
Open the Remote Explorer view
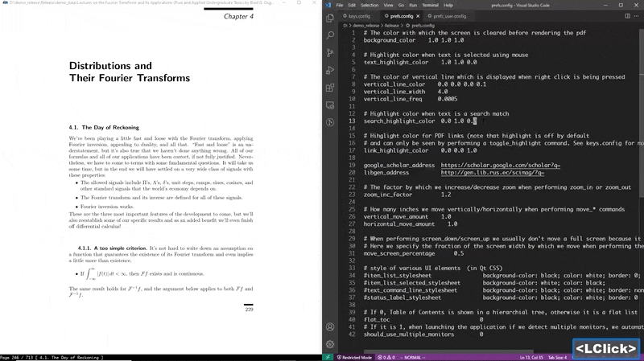pyautogui.click(x=330, y=105)
